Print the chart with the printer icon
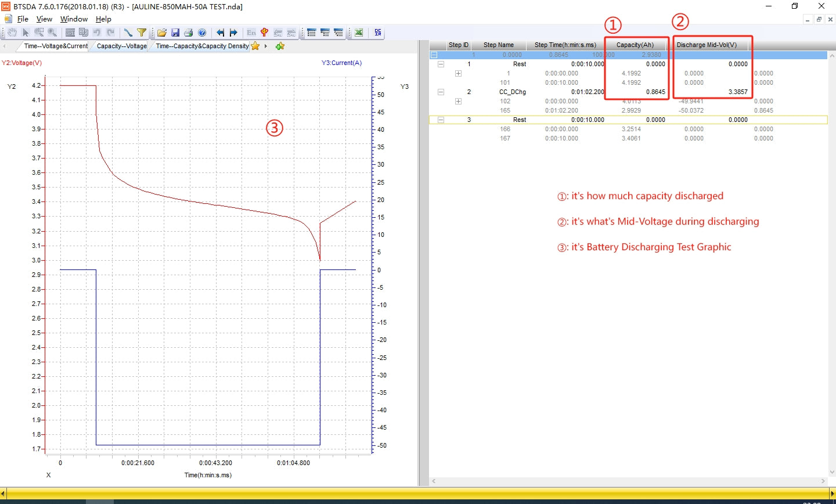This screenshot has height=504, width=836. [188, 33]
